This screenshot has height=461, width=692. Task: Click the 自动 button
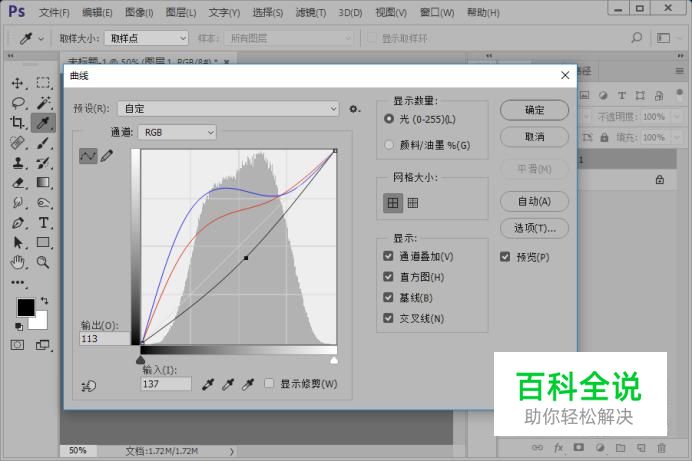[x=534, y=201]
